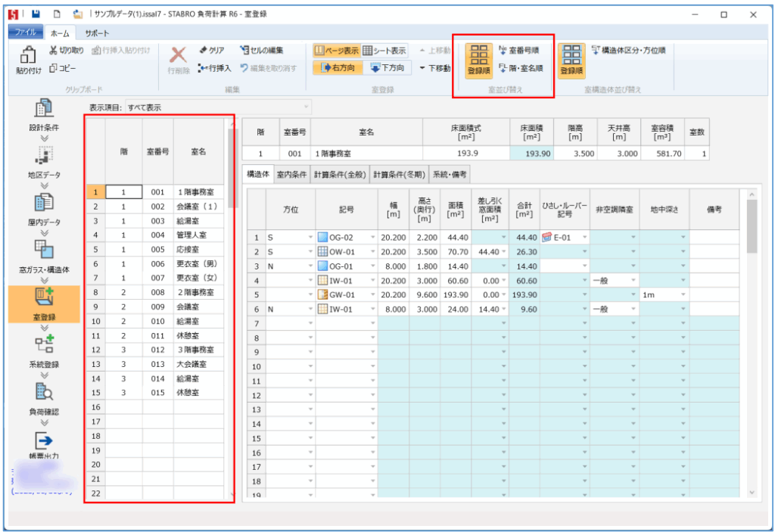Open the 系統登録 sidebar step

[x=44, y=346]
